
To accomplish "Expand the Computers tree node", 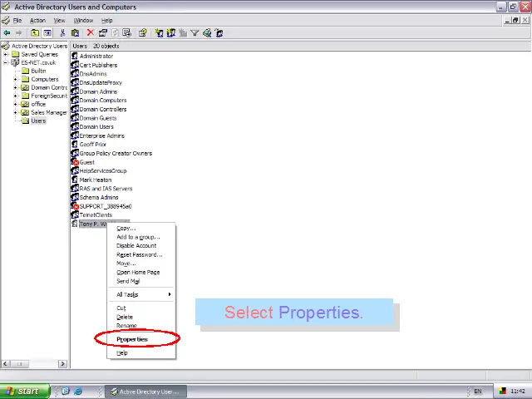I will (x=15, y=79).
